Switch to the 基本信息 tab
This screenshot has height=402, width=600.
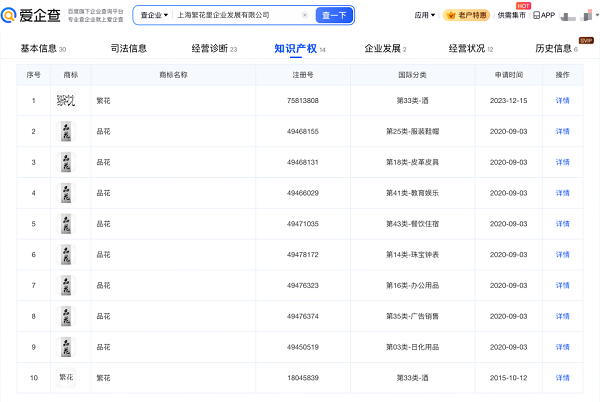pyautogui.click(x=42, y=48)
